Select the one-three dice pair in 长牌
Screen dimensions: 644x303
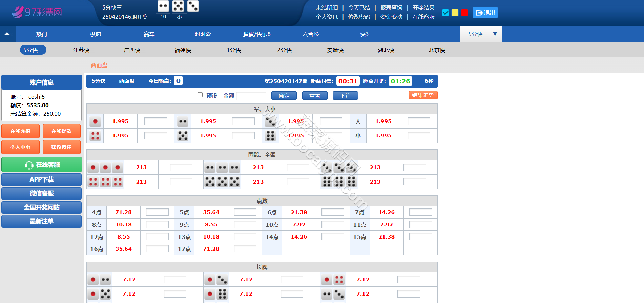(216, 280)
